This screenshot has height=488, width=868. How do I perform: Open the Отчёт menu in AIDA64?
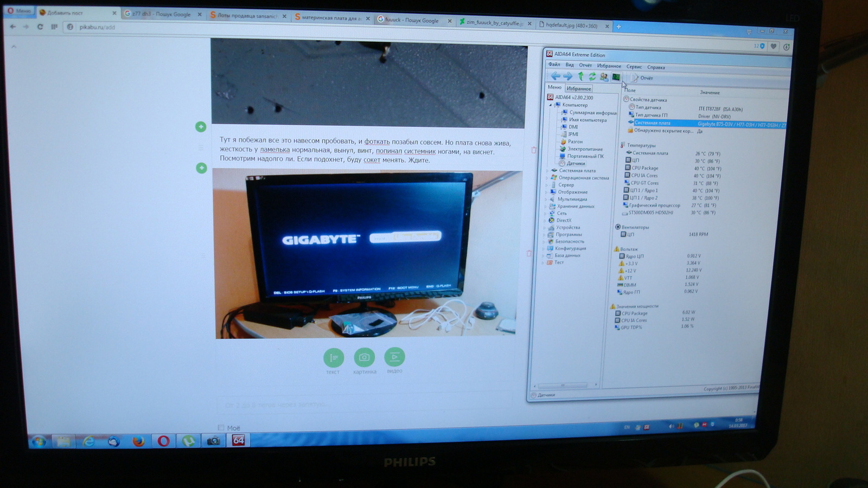click(585, 65)
